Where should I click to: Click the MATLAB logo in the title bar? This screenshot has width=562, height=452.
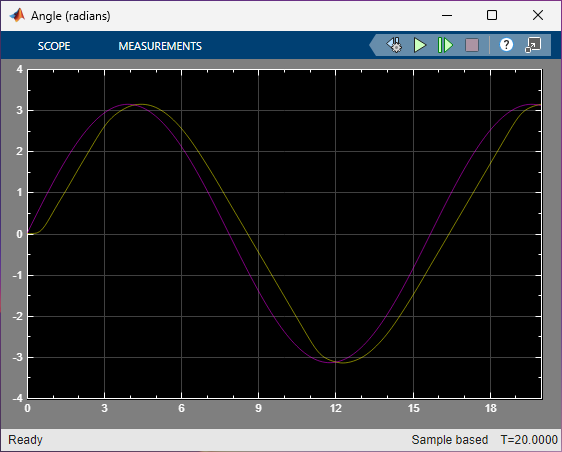tap(17, 15)
